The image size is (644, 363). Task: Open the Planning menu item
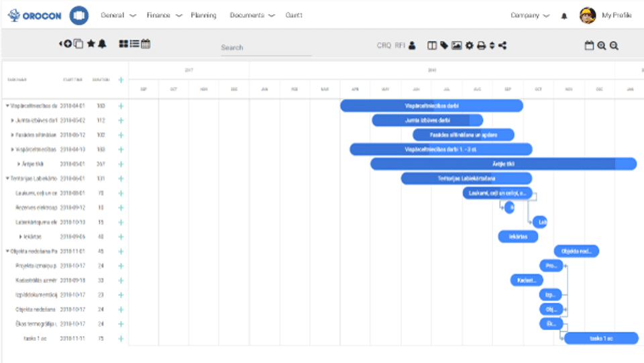coord(203,15)
